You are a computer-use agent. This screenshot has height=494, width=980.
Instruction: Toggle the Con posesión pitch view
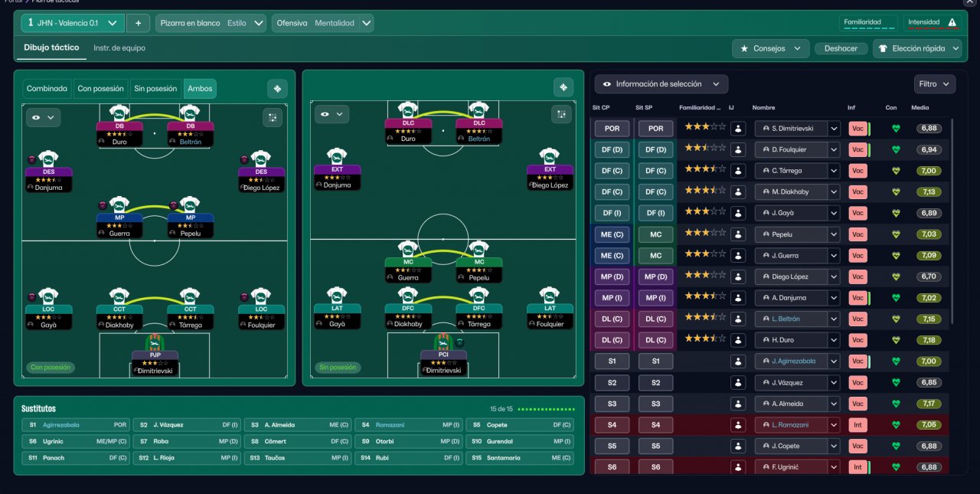tap(101, 89)
